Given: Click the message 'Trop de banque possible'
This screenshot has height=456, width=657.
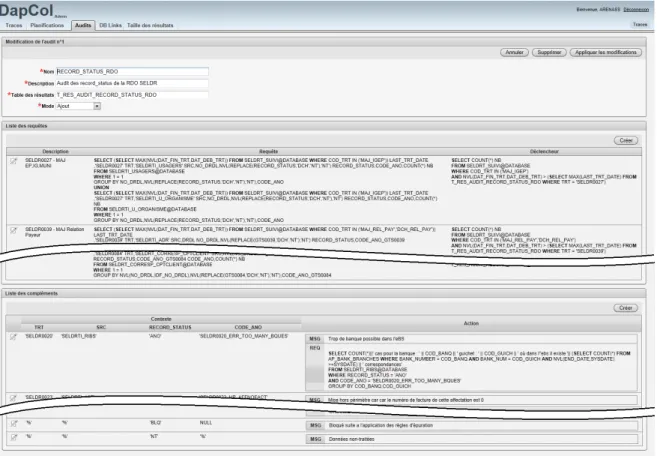Looking at the screenshot, I should [x=366, y=339].
